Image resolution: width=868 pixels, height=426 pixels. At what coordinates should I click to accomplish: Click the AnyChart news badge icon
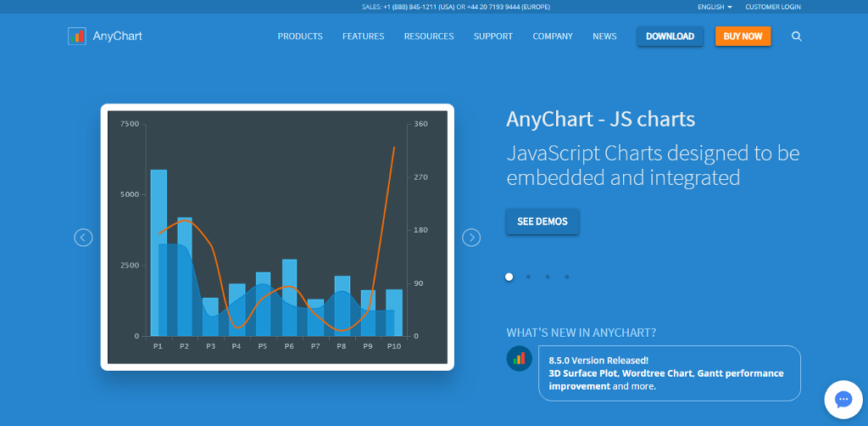tap(519, 359)
